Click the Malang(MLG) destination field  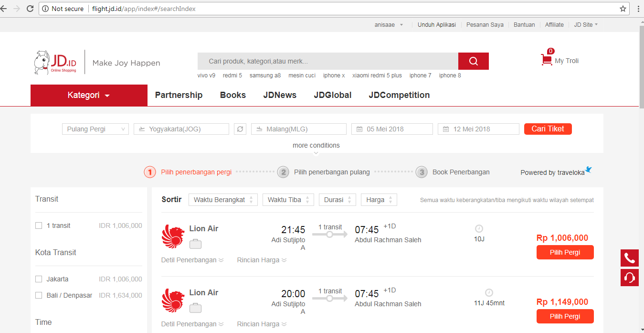tap(299, 129)
